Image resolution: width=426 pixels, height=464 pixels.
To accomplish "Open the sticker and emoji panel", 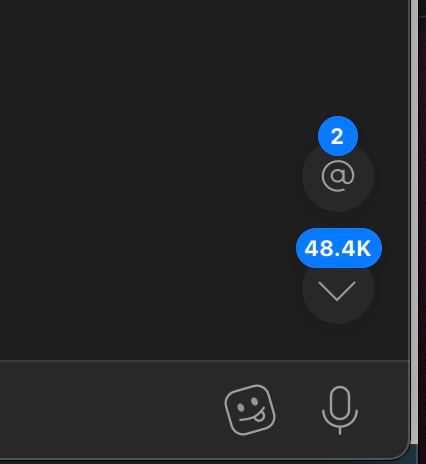I will [250, 410].
